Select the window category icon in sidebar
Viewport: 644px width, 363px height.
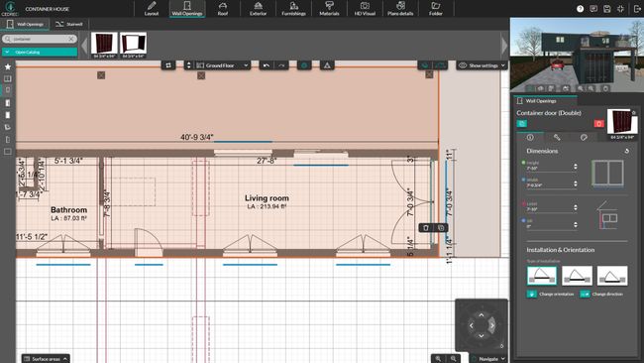tap(7, 78)
